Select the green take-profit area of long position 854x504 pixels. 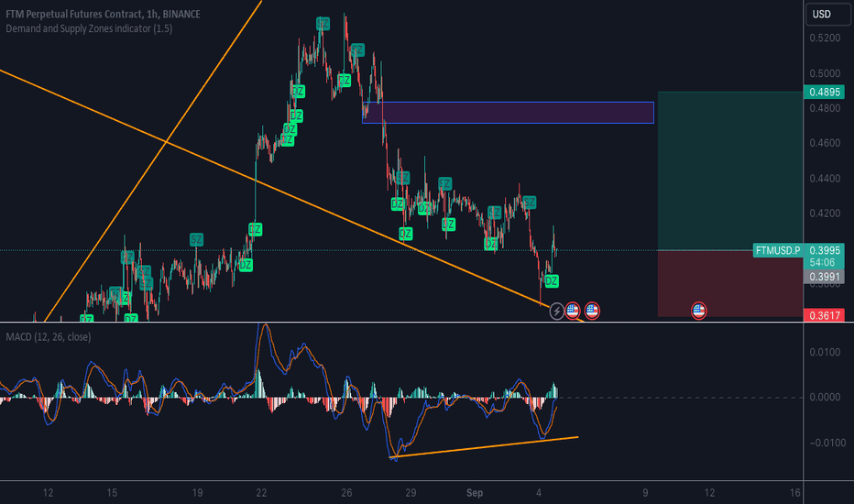click(x=729, y=170)
